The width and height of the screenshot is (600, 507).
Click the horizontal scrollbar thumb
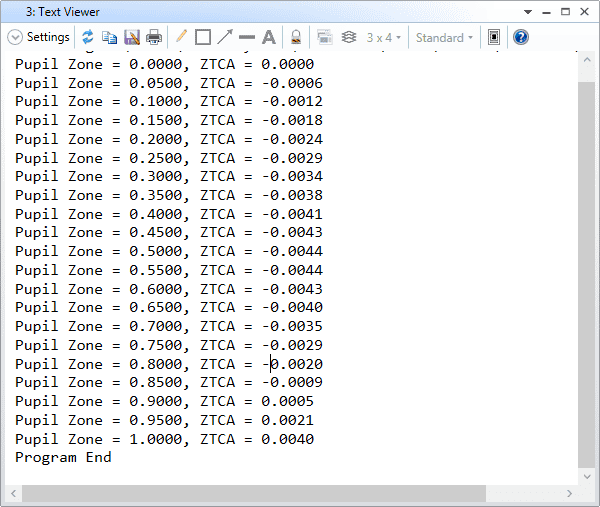(x=254, y=493)
